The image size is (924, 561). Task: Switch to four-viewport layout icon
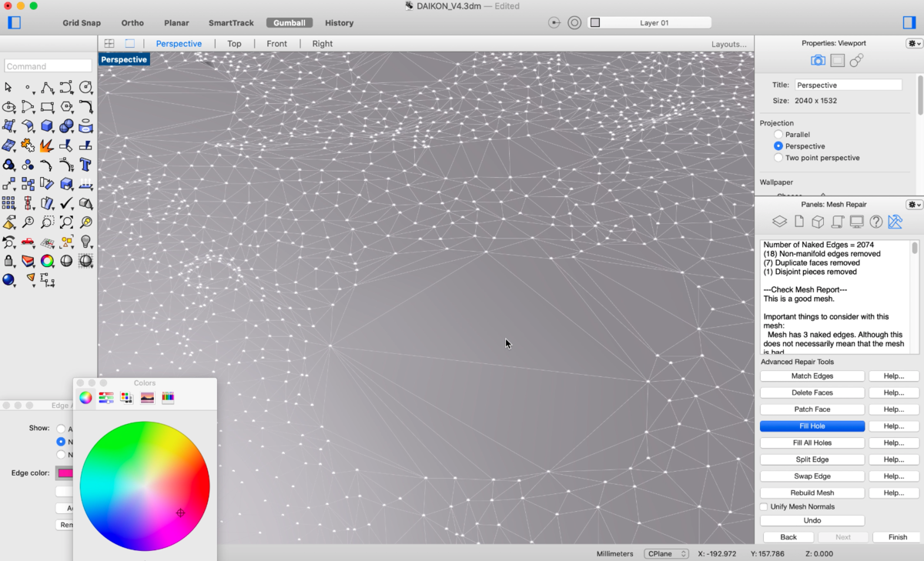coord(109,44)
